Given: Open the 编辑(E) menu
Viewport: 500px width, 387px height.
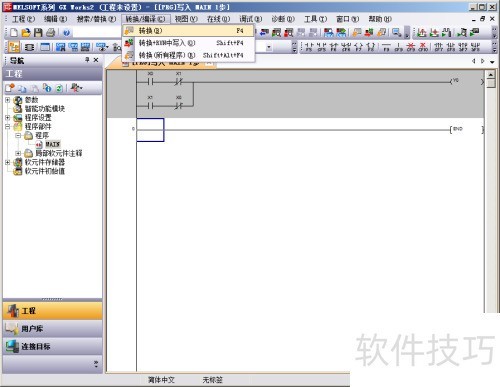Looking at the screenshot, I should (55, 19).
